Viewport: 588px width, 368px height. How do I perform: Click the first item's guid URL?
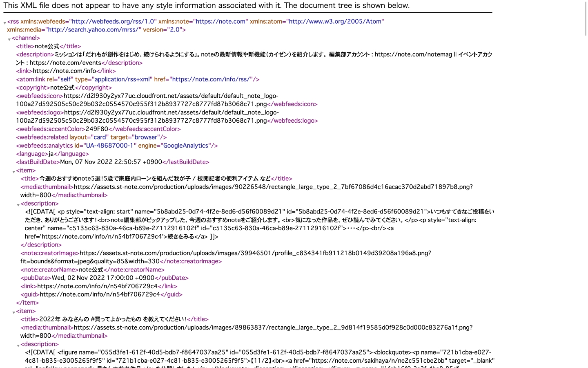(x=99, y=294)
